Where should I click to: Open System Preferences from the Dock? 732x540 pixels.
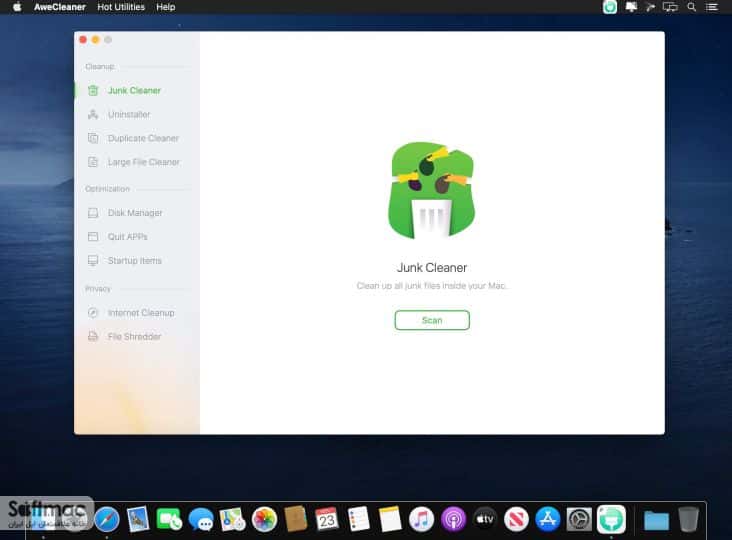click(579, 519)
